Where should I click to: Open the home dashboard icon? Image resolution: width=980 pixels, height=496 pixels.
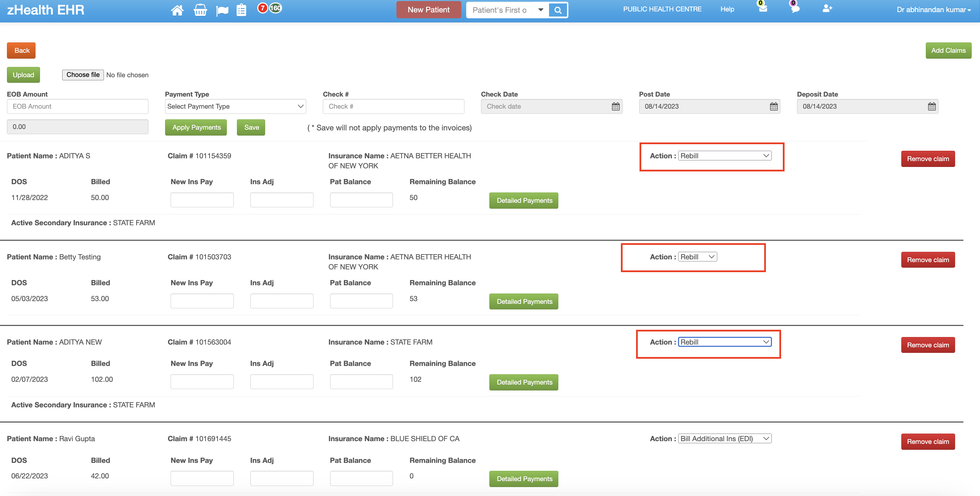(x=177, y=10)
